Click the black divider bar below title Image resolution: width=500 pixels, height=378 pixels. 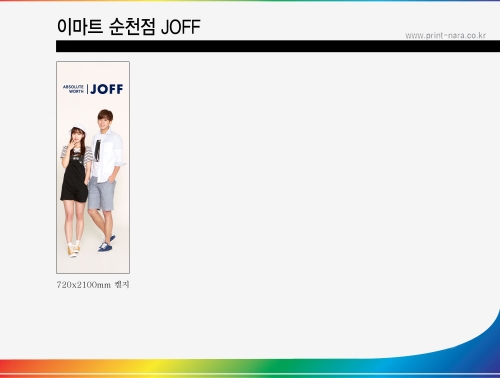click(278, 46)
